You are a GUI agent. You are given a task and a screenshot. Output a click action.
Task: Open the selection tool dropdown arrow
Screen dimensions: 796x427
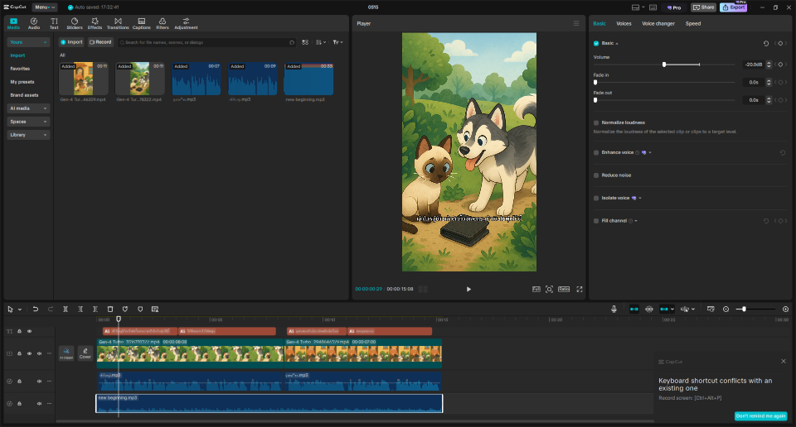[x=20, y=309]
